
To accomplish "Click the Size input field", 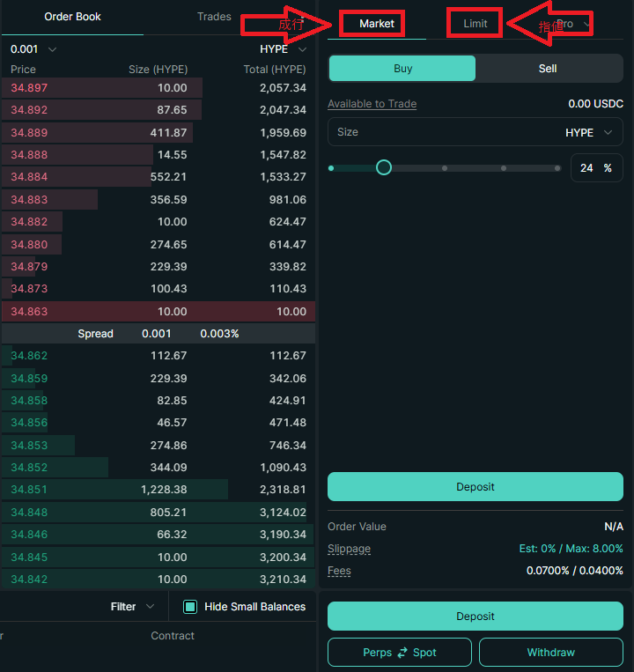I will pos(475,132).
